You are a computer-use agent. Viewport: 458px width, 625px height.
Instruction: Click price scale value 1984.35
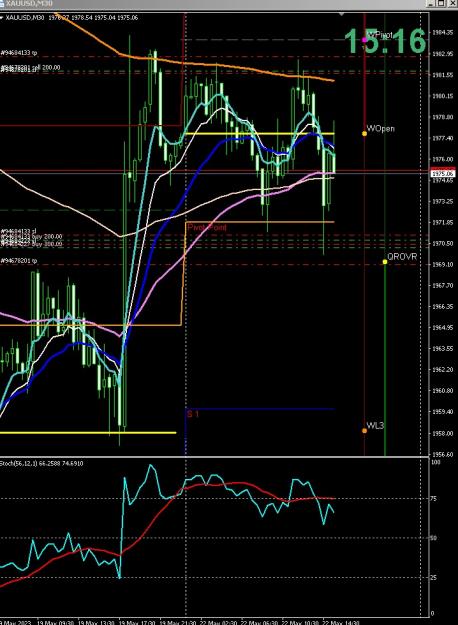point(442,32)
